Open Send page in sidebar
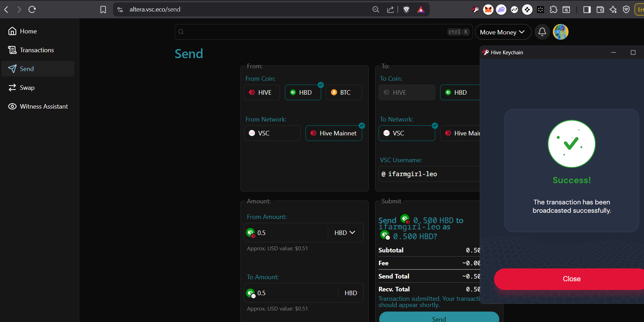Screen dimensions: 644x322 38,69
